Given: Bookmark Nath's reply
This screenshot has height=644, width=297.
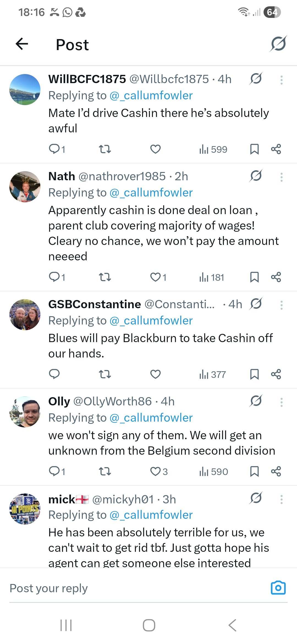Looking at the screenshot, I should tap(254, 277).
